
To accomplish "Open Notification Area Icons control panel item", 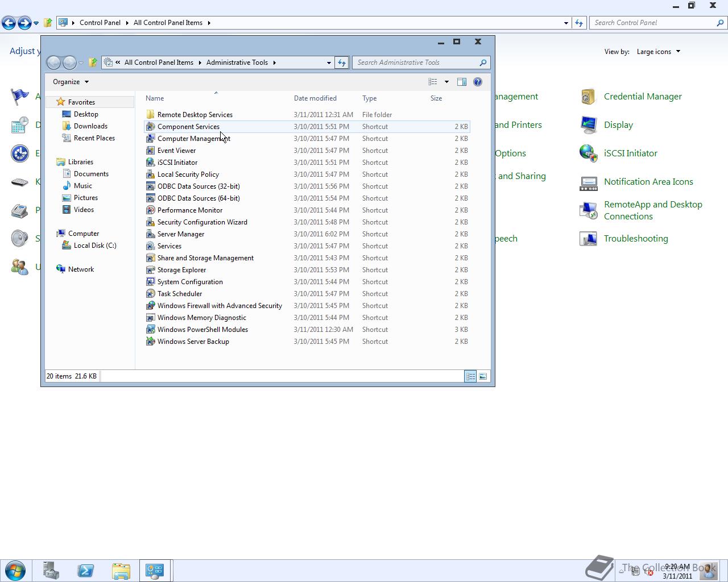I will (648, 182).
